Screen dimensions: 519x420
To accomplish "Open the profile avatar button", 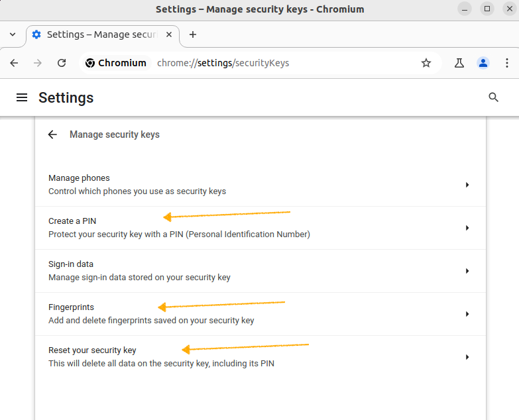I will pyautogui.click(x=483, y=63).
